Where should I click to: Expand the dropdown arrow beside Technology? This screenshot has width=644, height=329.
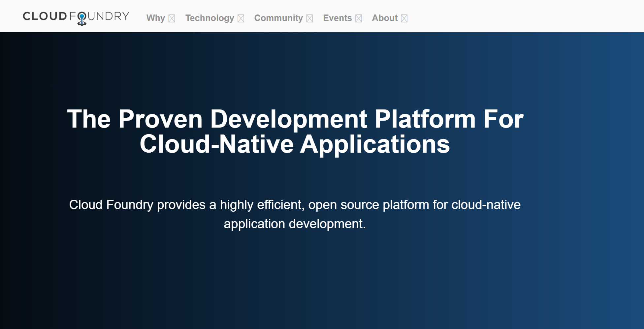[x=241, y=18]
